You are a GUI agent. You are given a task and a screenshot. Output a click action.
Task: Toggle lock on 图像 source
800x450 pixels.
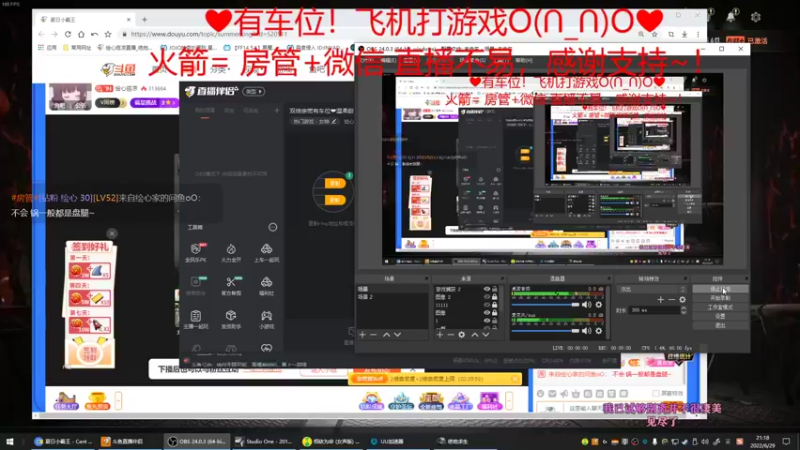pyautogui.click(x=494, y=313)
